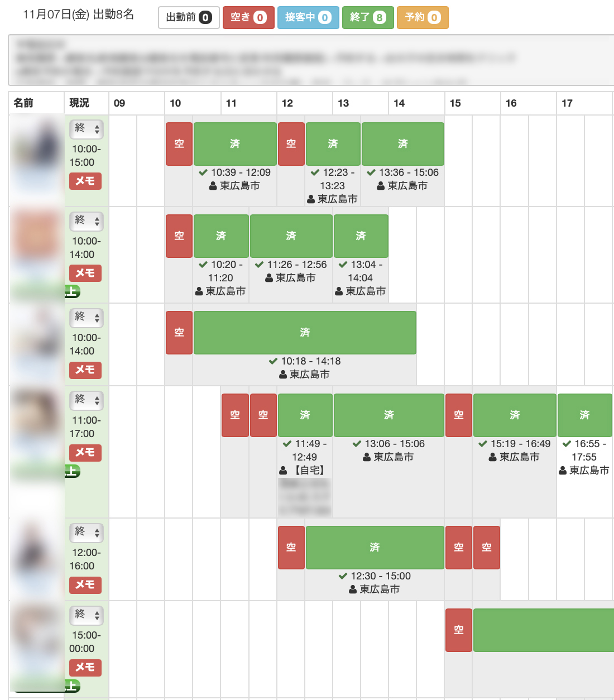The height and width of the screenshot is (700, 614).
Task: Show 終了 status entries
Action: [368, 17]
